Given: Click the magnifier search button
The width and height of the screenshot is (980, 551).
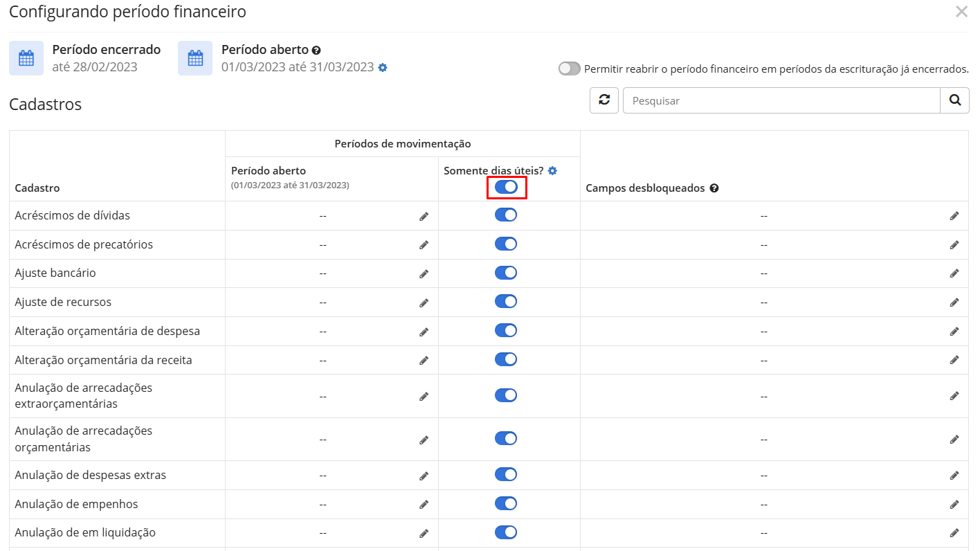Looking at the screenshot, I should (955, 100).
